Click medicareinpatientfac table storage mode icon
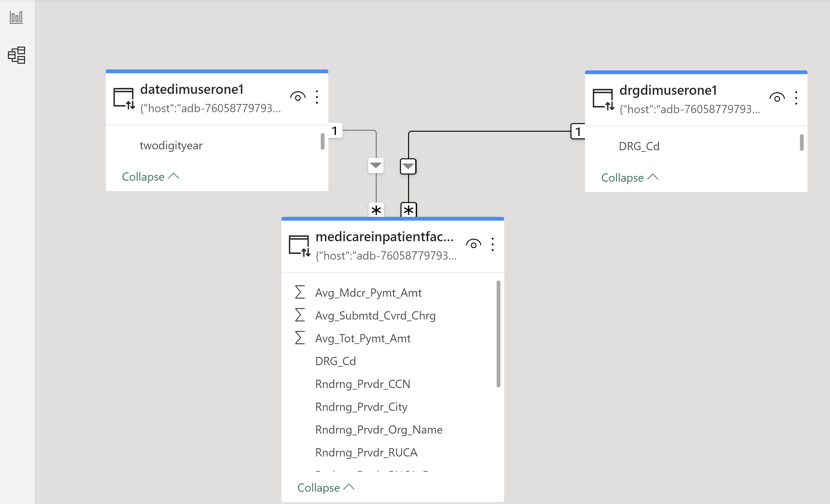This screenshot has width=830, height=504. point(299,246)
